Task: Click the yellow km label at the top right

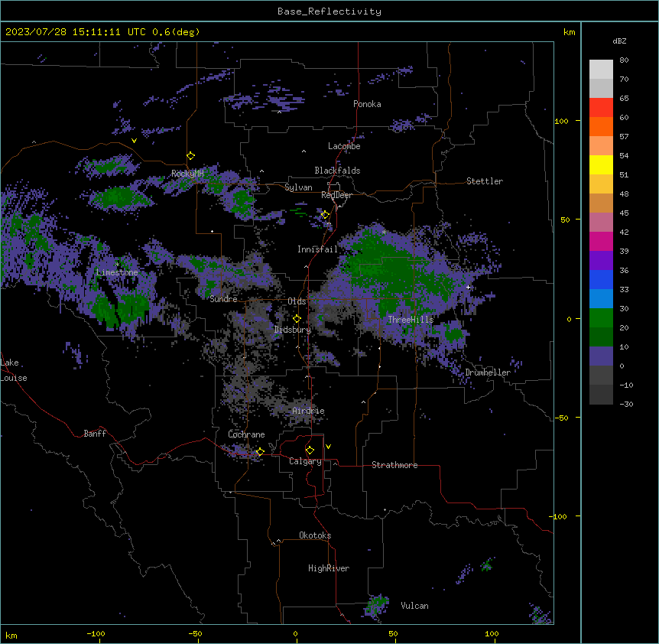Action: (x=570, y=32)
